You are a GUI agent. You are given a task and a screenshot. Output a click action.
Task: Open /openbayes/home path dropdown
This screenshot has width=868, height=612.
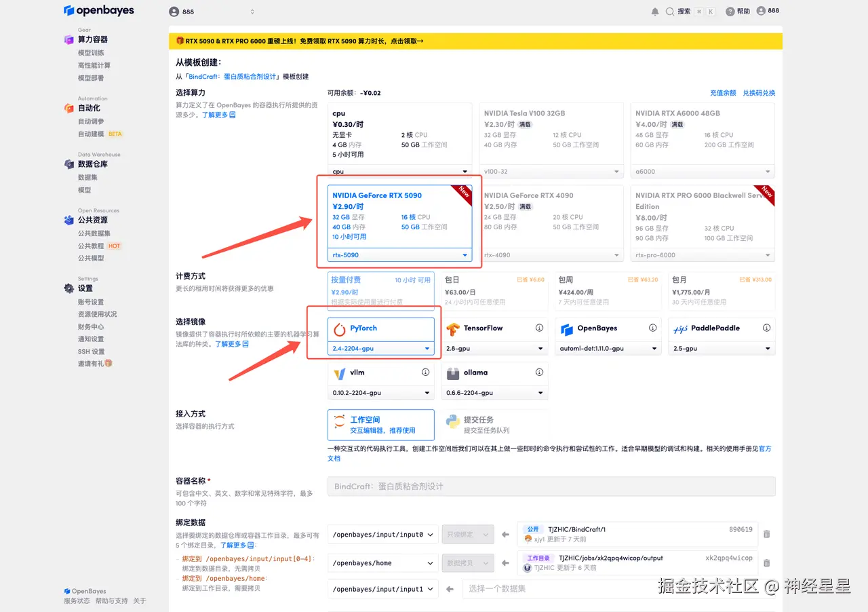click(x=383, y=563)
